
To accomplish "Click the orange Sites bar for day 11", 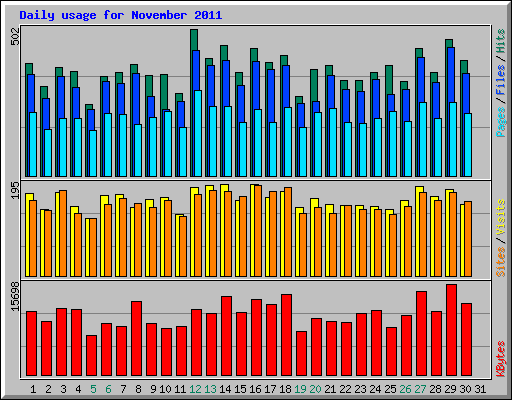I will click(183, 246).
